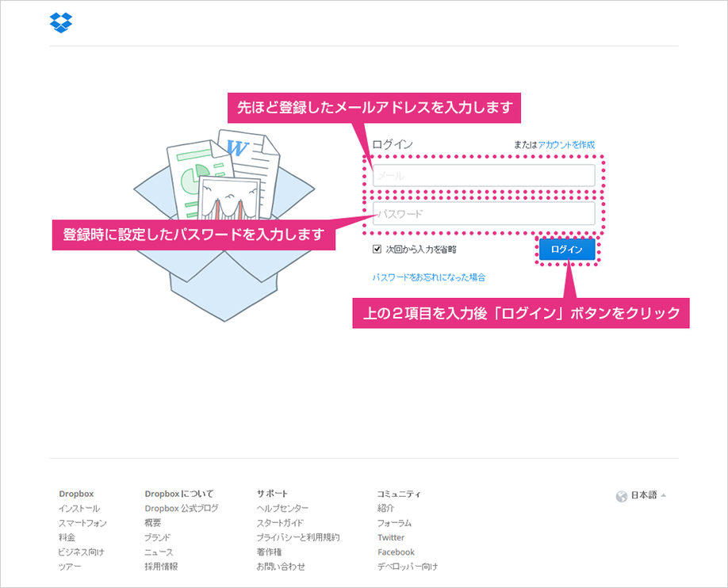Open the ツアー footer link
This screenshot has width=728, height=588.
pos(70,567)
